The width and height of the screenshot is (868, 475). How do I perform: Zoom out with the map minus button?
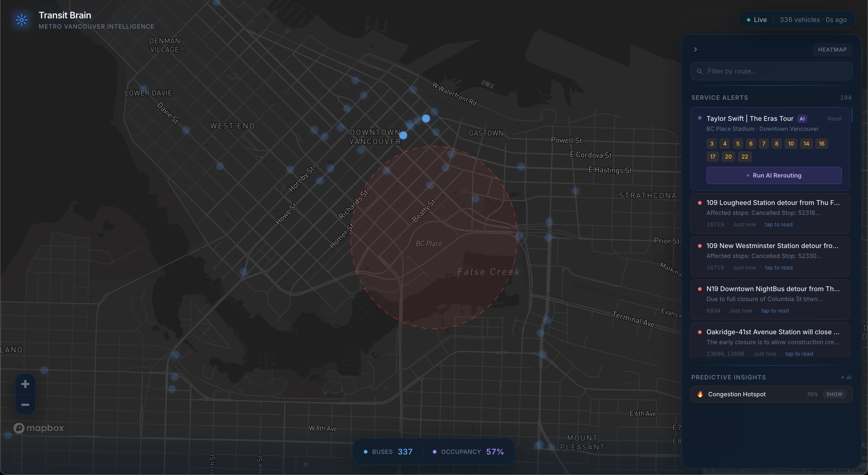click(x=25, y=404)
